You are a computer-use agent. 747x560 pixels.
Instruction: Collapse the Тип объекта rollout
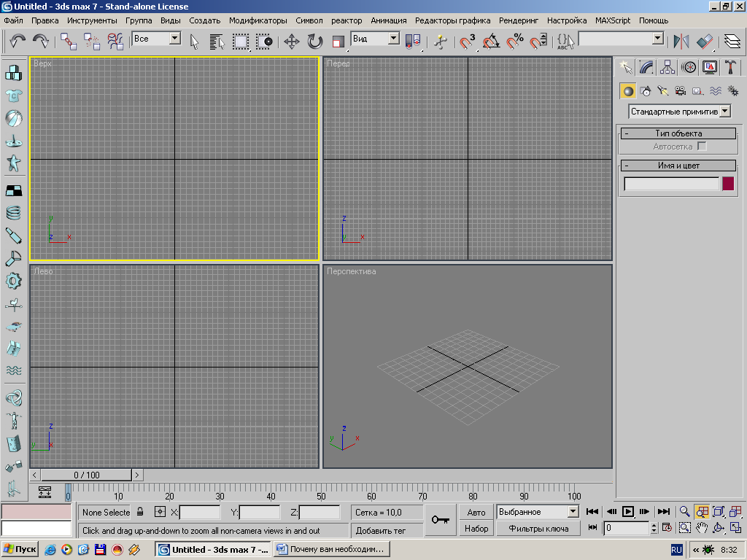[x=678, y=133]
